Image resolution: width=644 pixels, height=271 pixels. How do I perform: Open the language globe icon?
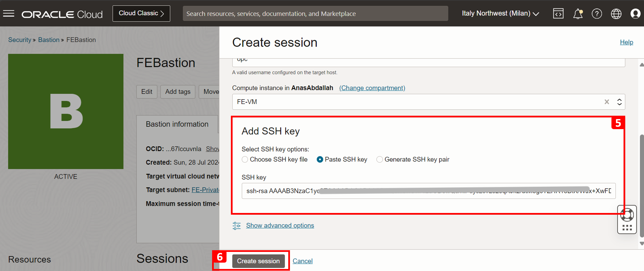click(616, 14)
